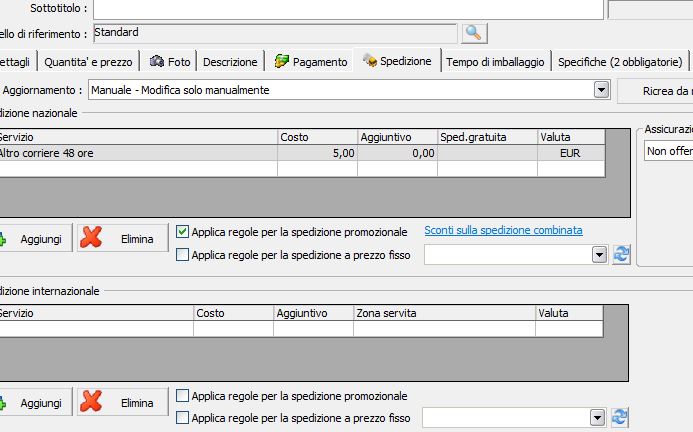Click the refresh icon in national shipping section
This screenshot has width=693, height=432.
click(621, 255)
